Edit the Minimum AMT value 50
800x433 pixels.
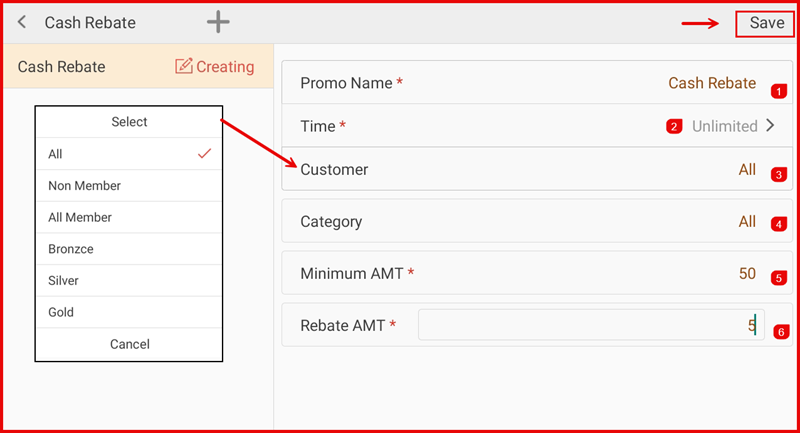coord(746,273)
